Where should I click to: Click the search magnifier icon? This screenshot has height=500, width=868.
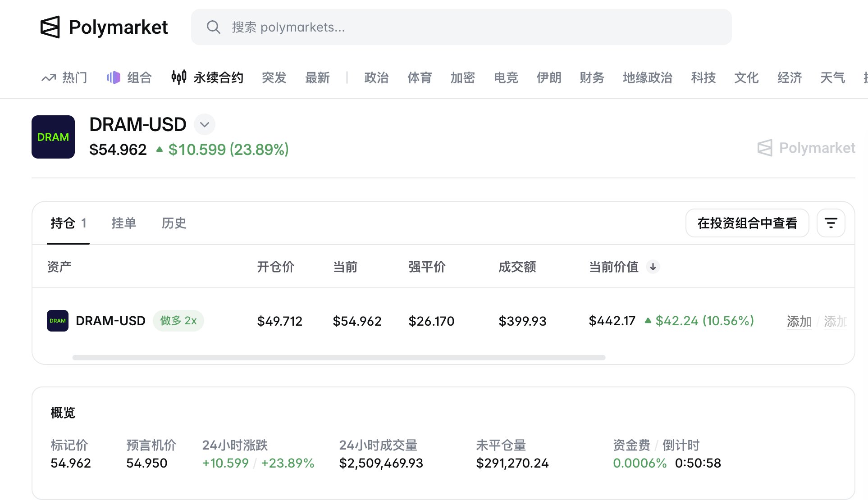click(x=214, y=27)
